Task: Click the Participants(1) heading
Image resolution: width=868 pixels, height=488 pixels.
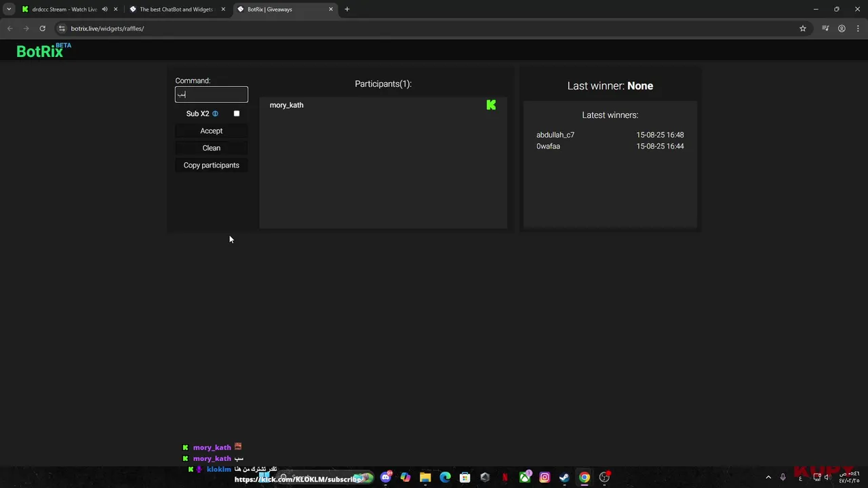Action: 383,84
